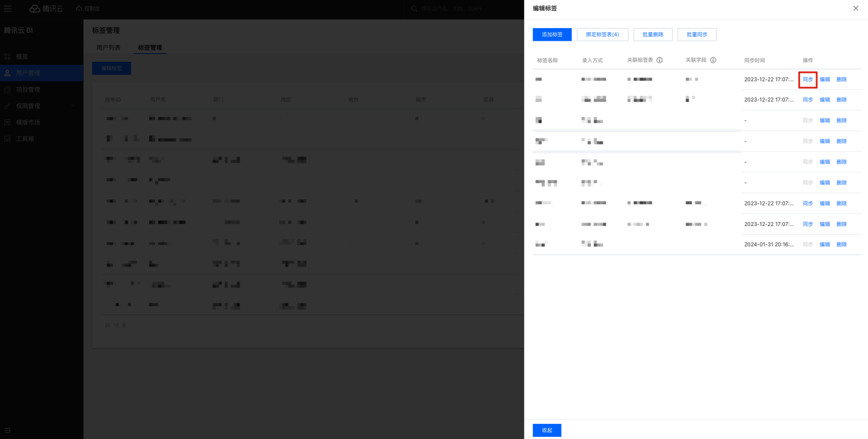Click the 用户管理 person icon in the sidebar
The image size is (868, 439).
tap(8, 73)
